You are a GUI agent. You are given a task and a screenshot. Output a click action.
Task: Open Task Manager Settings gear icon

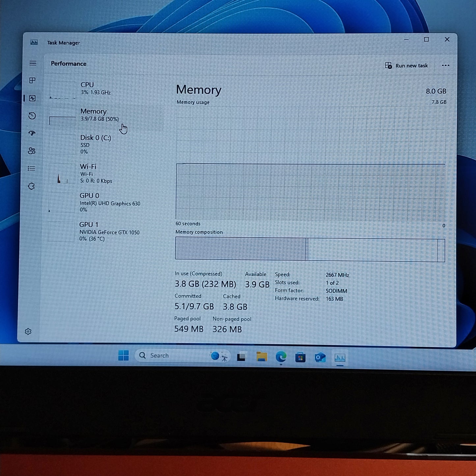[28, 331]
